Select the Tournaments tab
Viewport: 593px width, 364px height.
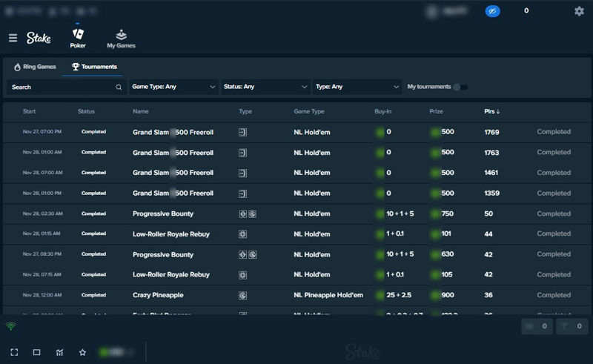94,67
